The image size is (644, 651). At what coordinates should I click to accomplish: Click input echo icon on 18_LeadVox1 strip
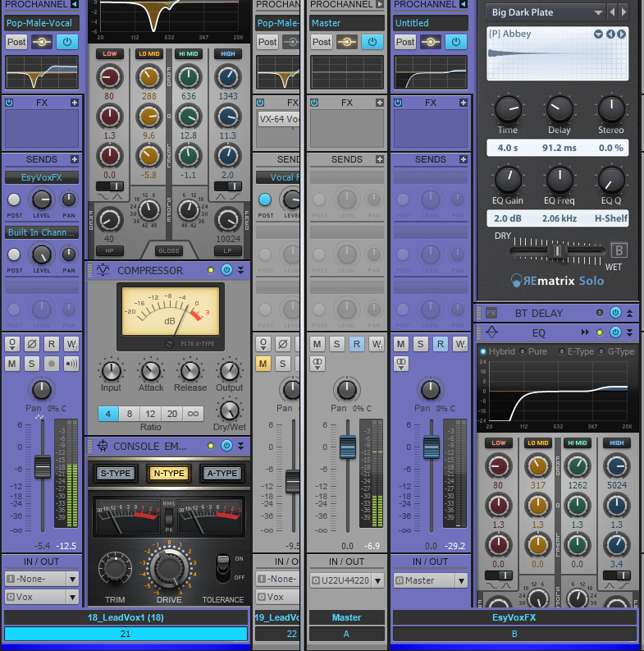pyautogui.click(x=12, y=344)
